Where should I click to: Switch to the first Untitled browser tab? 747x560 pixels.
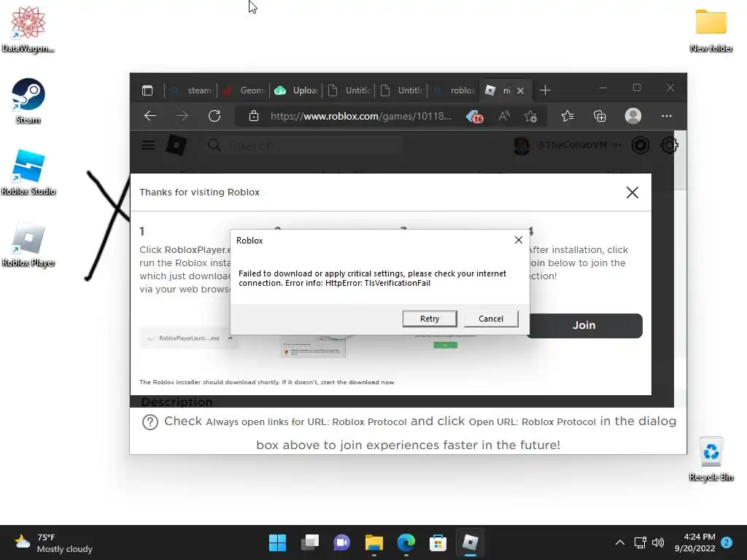pos(348,90)
